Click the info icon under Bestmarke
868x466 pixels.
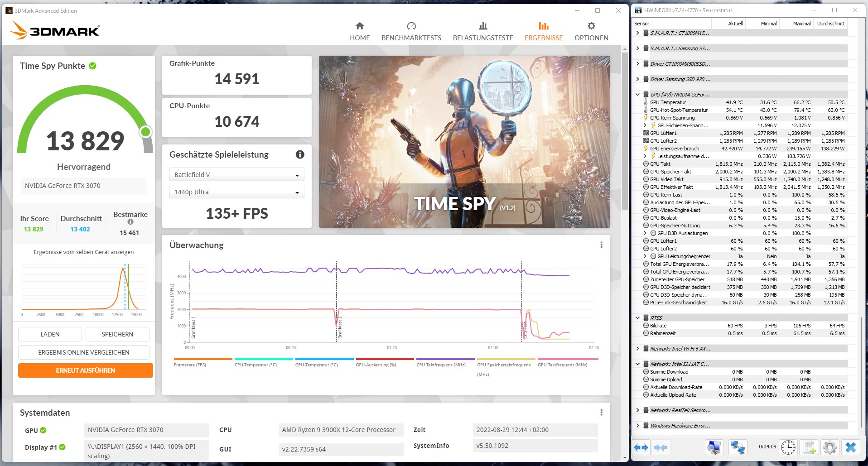pos(130,222)
